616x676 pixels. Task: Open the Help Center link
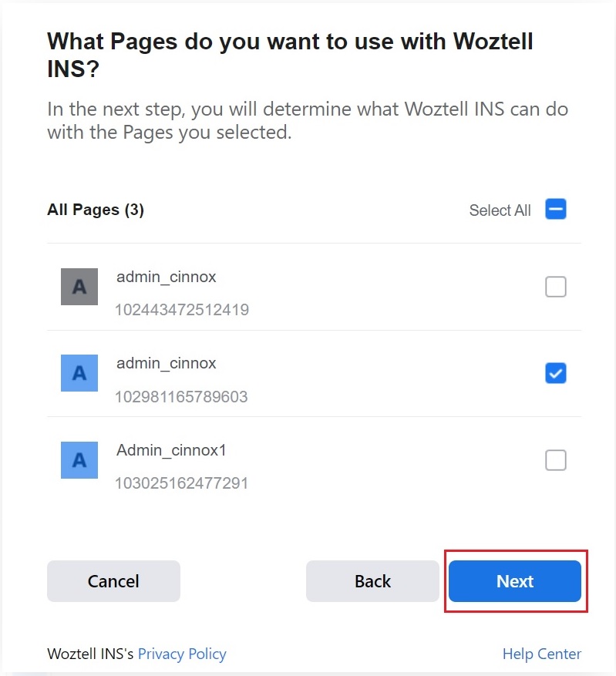click(542, 654)
